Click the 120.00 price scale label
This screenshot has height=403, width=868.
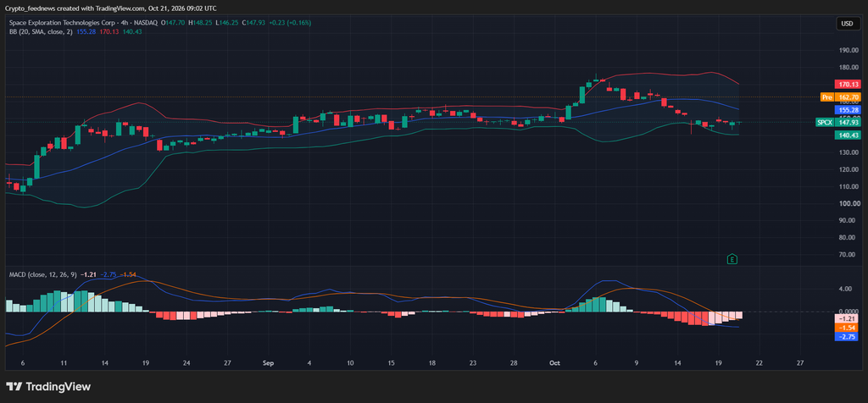click(849, 169)
